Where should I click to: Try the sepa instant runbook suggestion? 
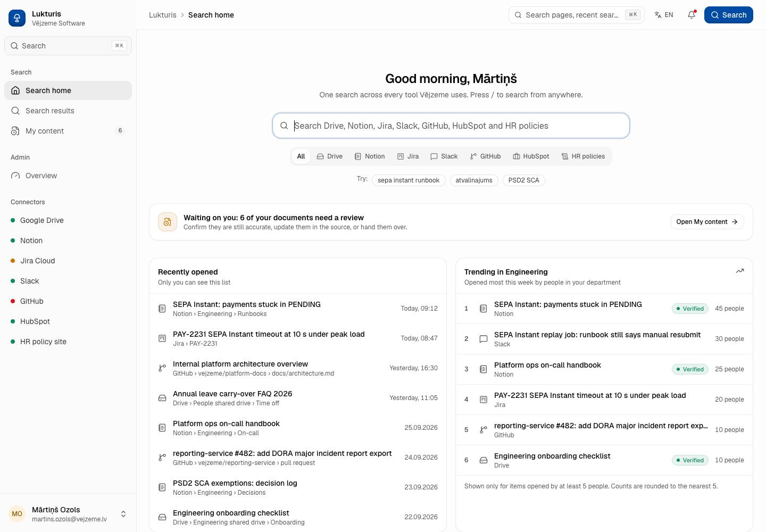click(409, 180)
